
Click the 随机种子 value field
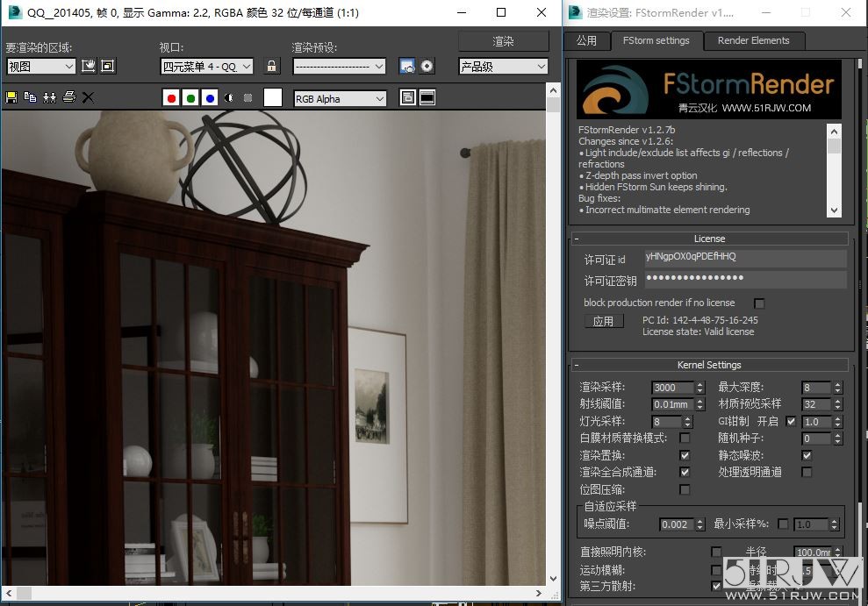[816, 438]
